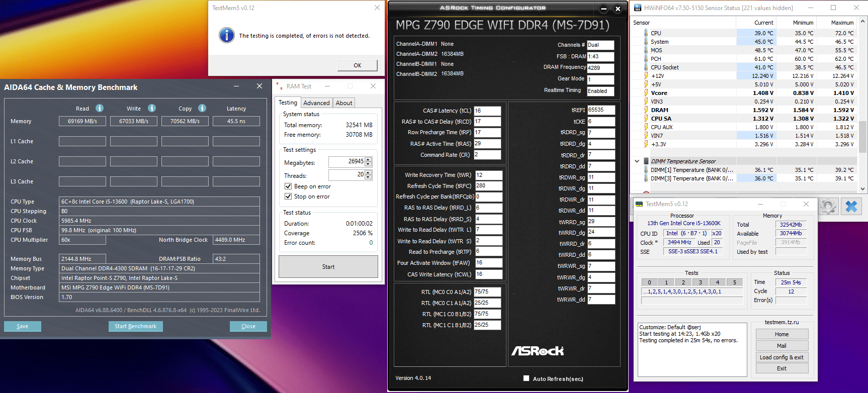Image resolution: width=868 pixels, height=393 pixels.
Task: Click thermometer icon beside DIMM[1] Temperature
Action: 646,170
